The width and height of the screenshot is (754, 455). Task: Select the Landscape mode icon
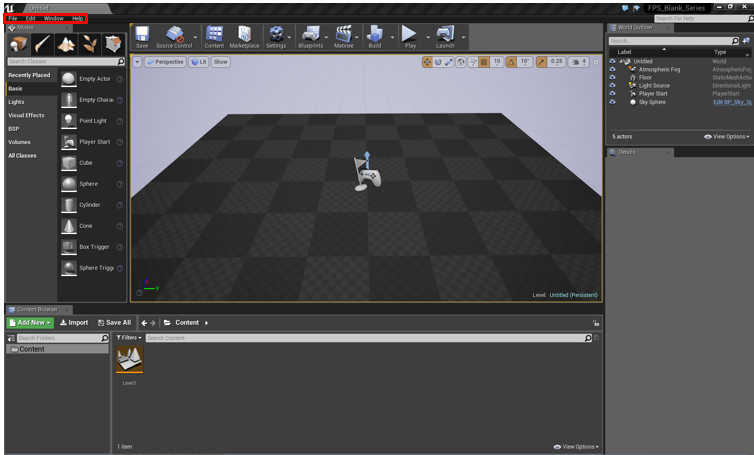click(x=66, y=44)
